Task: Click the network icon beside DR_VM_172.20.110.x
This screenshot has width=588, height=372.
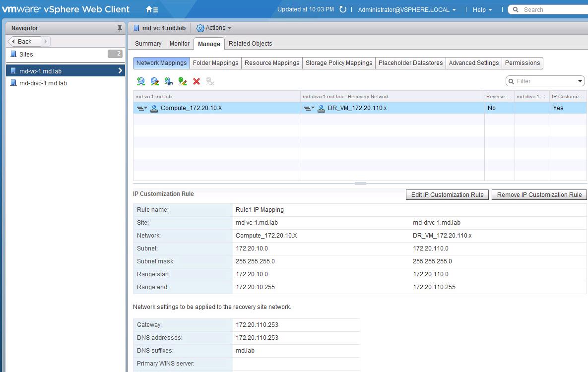Action: point(321,108)
